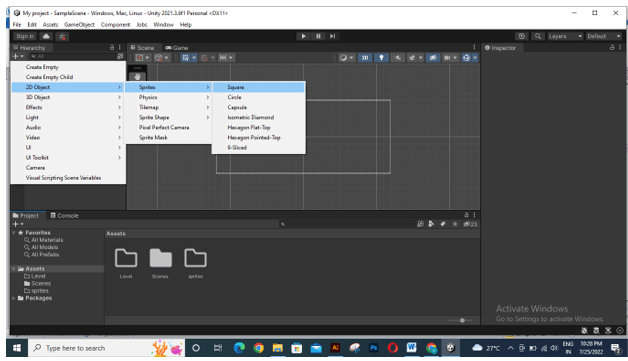
Task: Open the Default layout dropdown
Action: pos(603,36)
